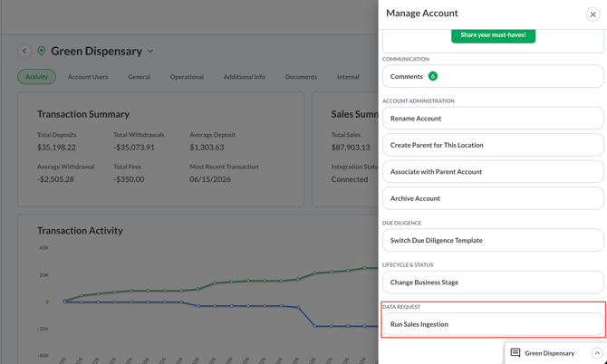This screenshot has height=364, width=607.
Task: Click Associate with Parent Account
Action: pos(493,172)
